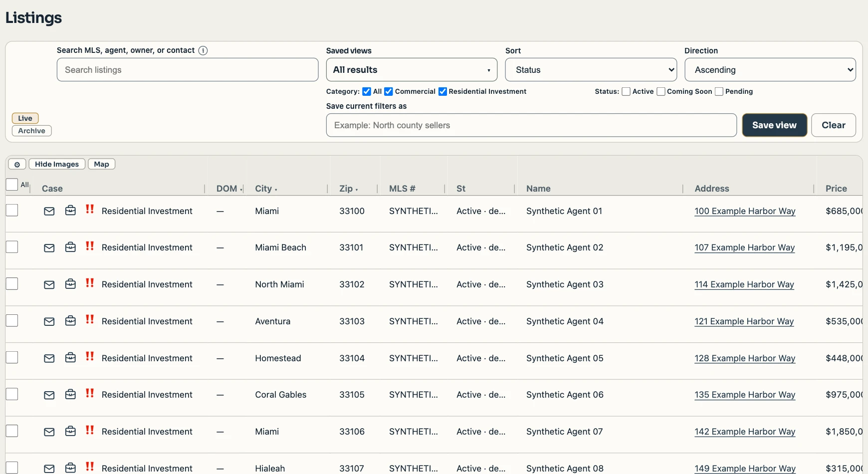Open the Sort dropdown showing Status
The image size is (868, 474).
pos(591,70)
